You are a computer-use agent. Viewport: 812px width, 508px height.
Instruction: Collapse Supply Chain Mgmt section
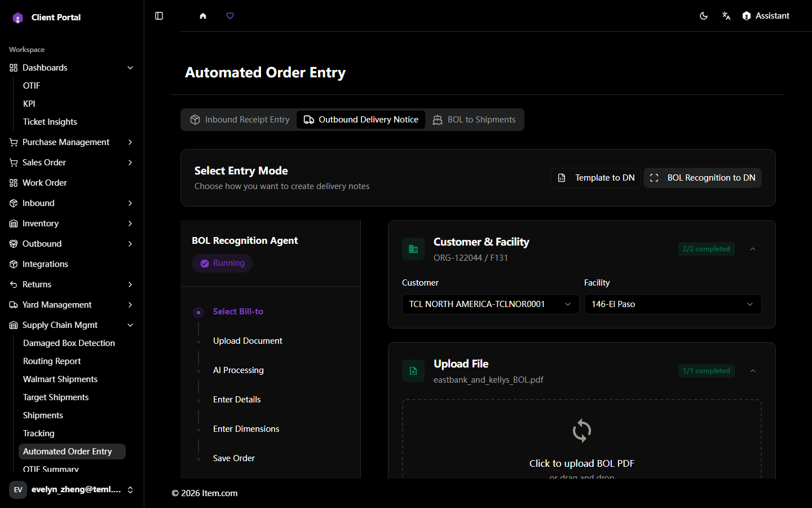72,325
